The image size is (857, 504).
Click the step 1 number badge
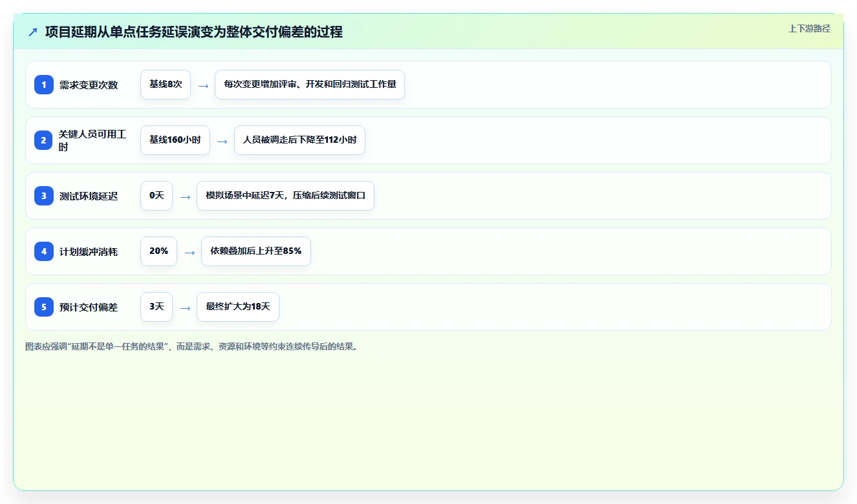coord(44,85)
